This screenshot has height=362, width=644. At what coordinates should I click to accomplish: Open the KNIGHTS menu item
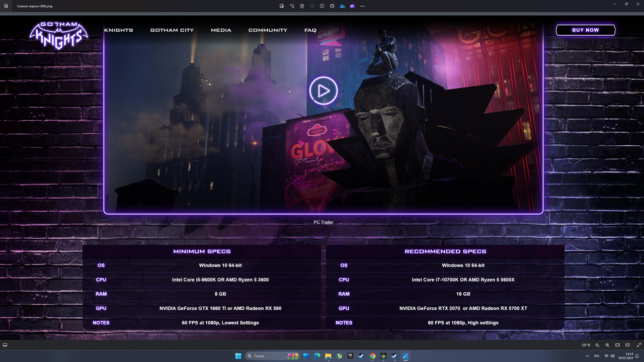[x=119, y=30]
